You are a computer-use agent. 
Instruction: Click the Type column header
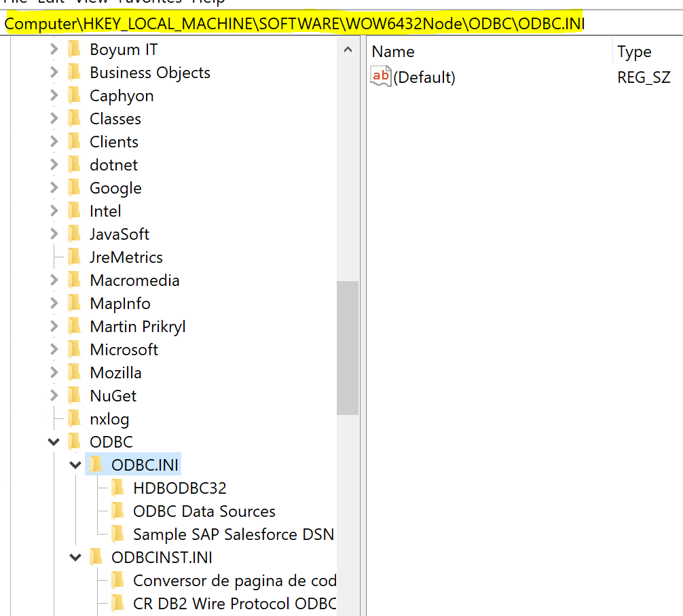(x=634, y=52)
